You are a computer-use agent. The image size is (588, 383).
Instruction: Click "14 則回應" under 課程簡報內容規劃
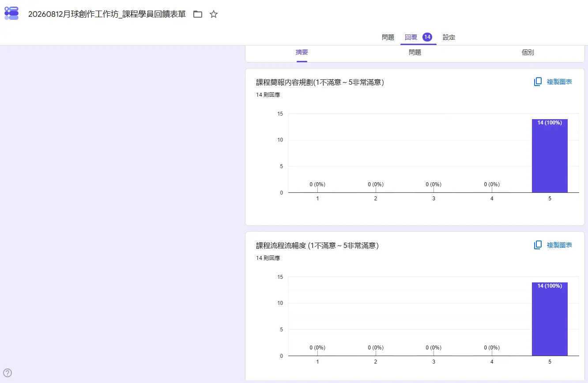point(268,95)
